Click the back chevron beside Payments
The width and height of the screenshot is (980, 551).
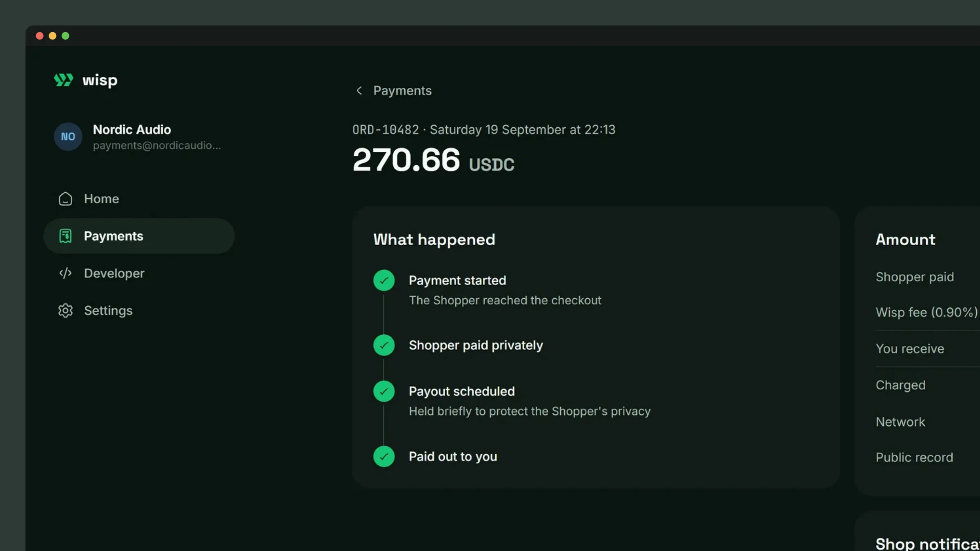(x=359, y=91)
